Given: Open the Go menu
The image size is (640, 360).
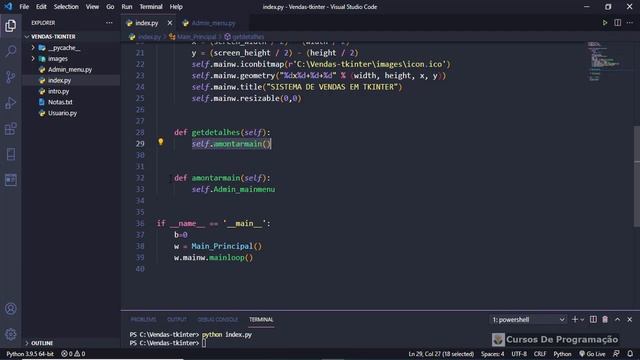Looking at the screenshot, I should [110, 7].
